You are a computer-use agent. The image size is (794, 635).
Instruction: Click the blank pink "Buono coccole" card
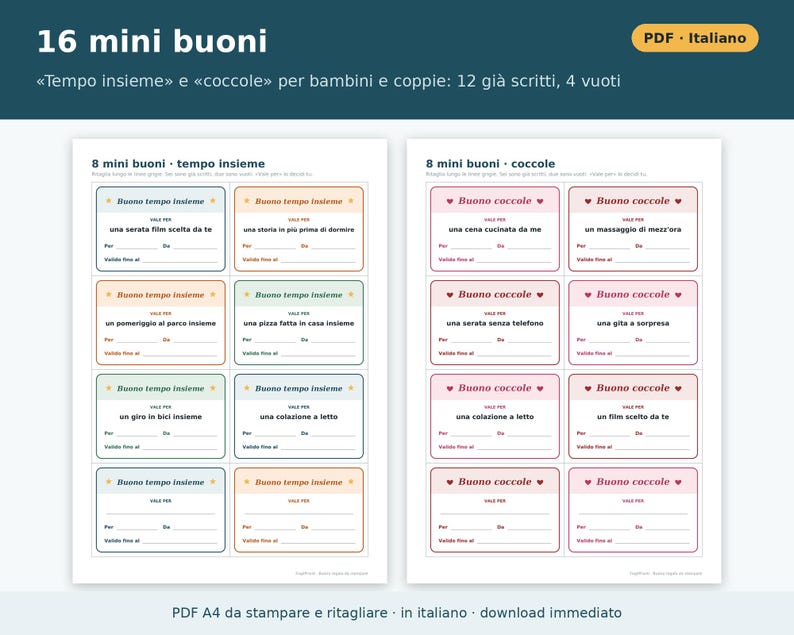(x=633, y=510)
